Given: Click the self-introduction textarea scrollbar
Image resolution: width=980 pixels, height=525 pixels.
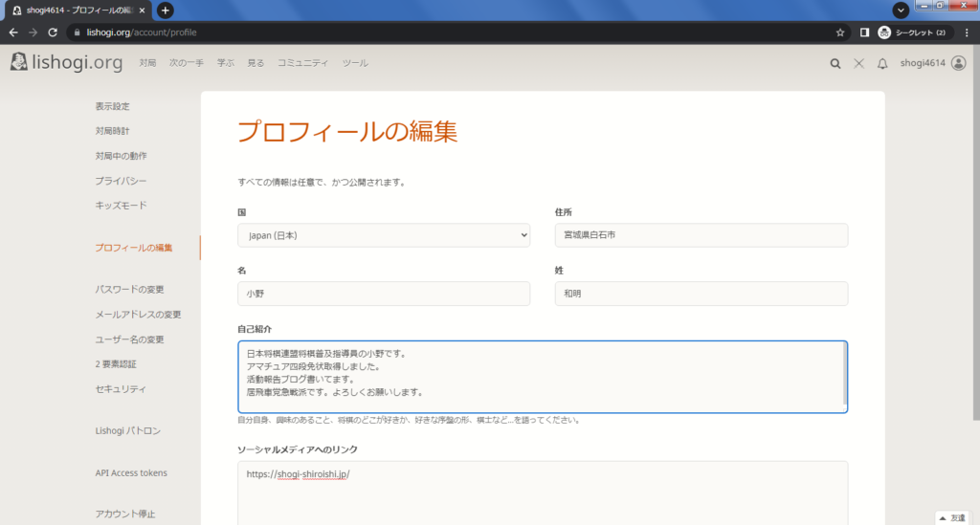Looking at the screenshot, I should [845, 375].
